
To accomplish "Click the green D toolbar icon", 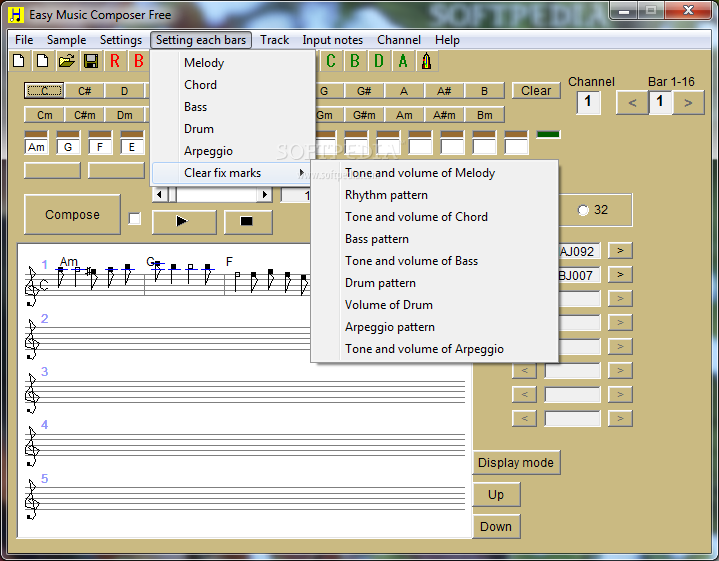I will click(x=379, y=61).
